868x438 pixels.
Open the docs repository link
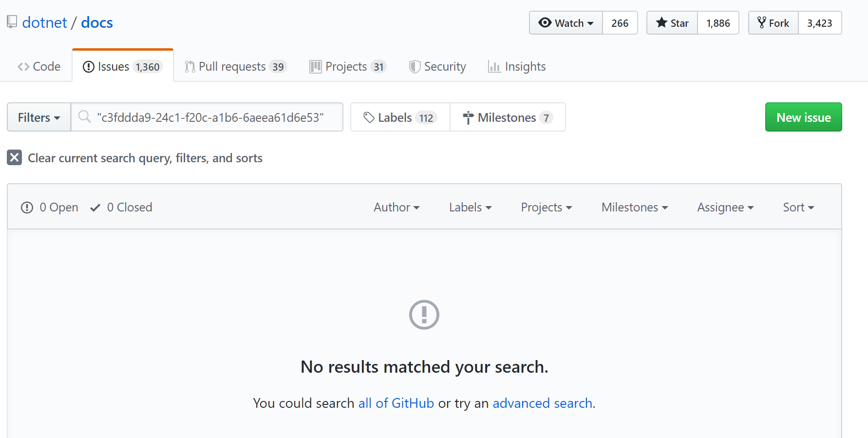(x=97, y=22)
